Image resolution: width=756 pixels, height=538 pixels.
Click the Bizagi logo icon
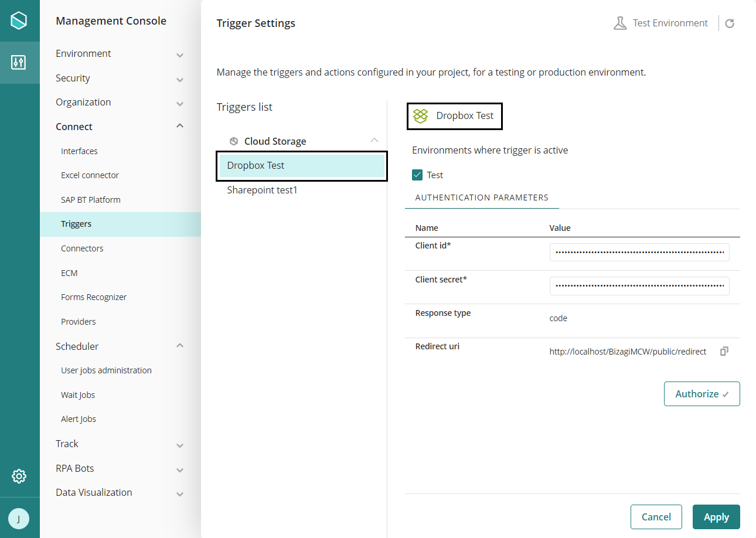(19, 21)
